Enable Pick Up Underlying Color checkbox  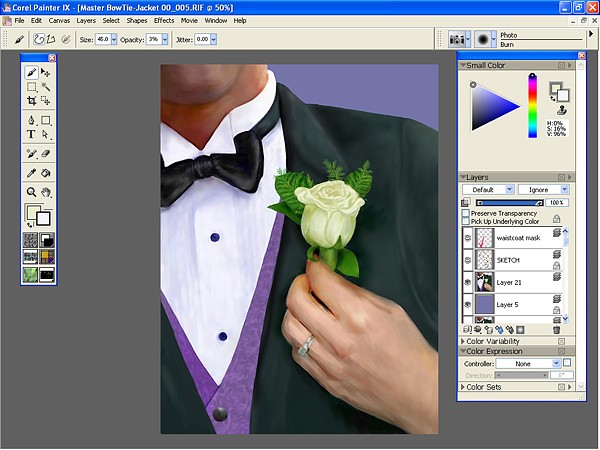point(465,222)
